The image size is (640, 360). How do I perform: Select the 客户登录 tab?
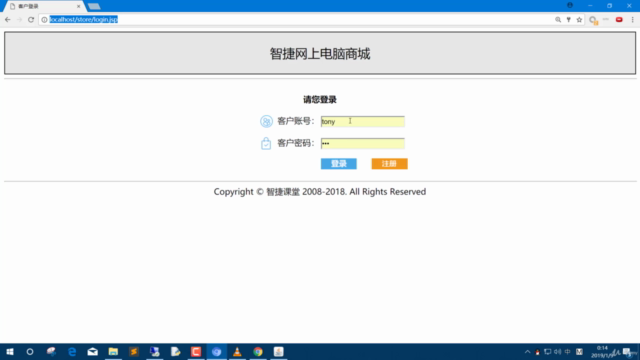click(x=43, y=6)
